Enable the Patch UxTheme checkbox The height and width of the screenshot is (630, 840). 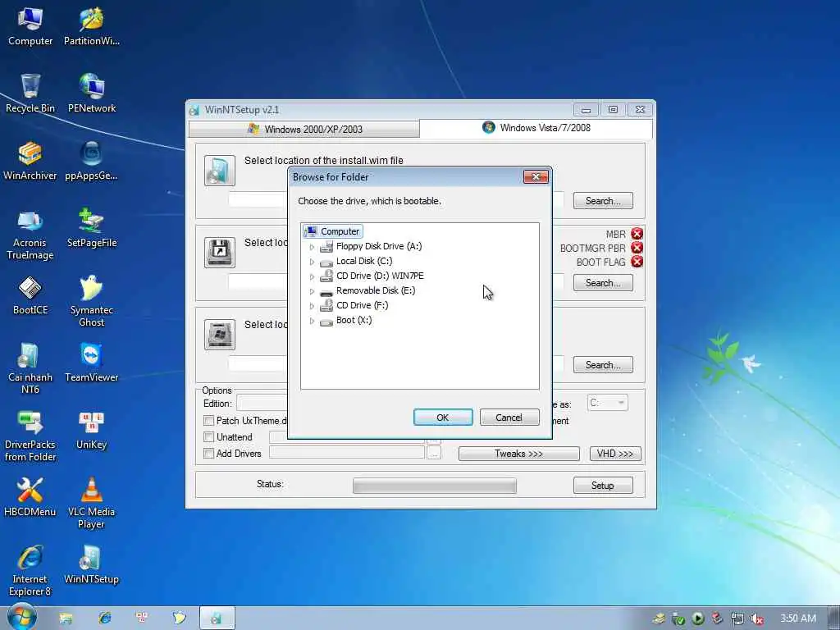tap(209, 421)
